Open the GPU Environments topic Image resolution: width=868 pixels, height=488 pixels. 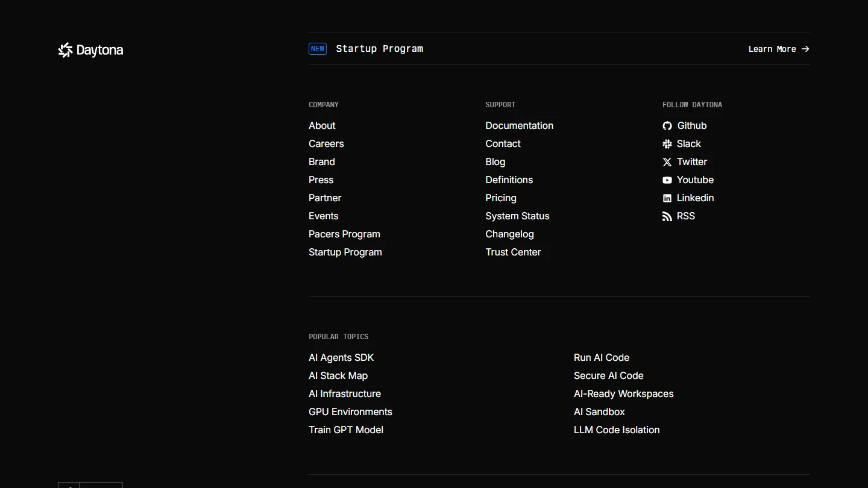point(350,411)
